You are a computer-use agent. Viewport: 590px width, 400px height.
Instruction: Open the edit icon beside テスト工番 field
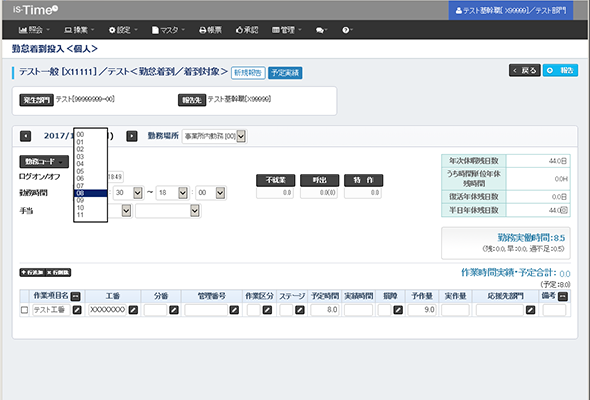point(77,310)
